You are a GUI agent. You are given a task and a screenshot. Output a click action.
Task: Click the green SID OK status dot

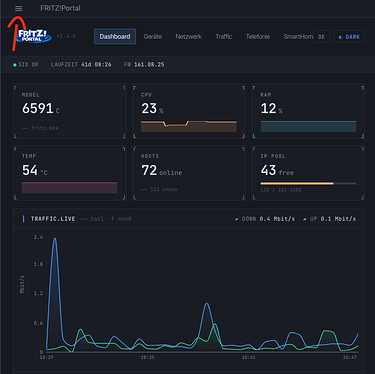click(15, 65)
